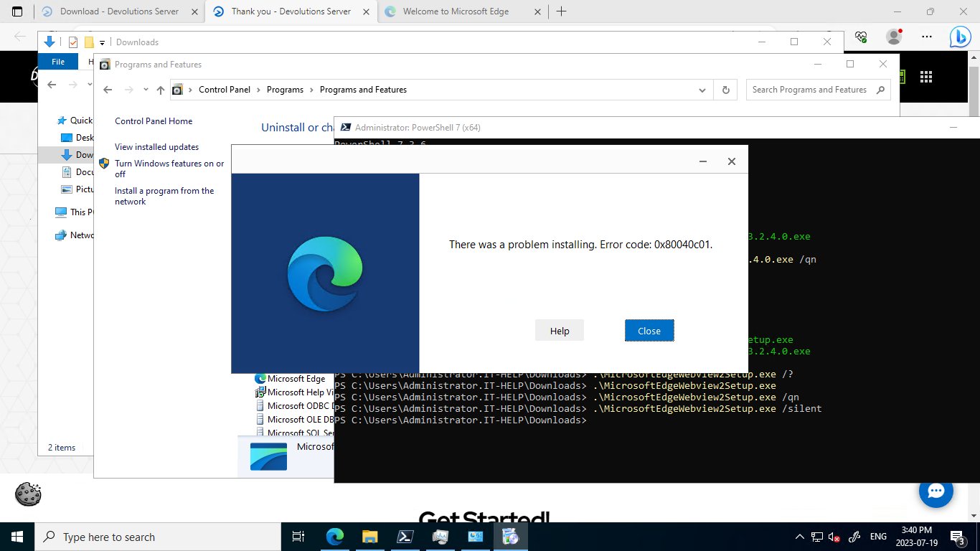Click the Programs and Features breadcrumb

click(x=363, y=90)
